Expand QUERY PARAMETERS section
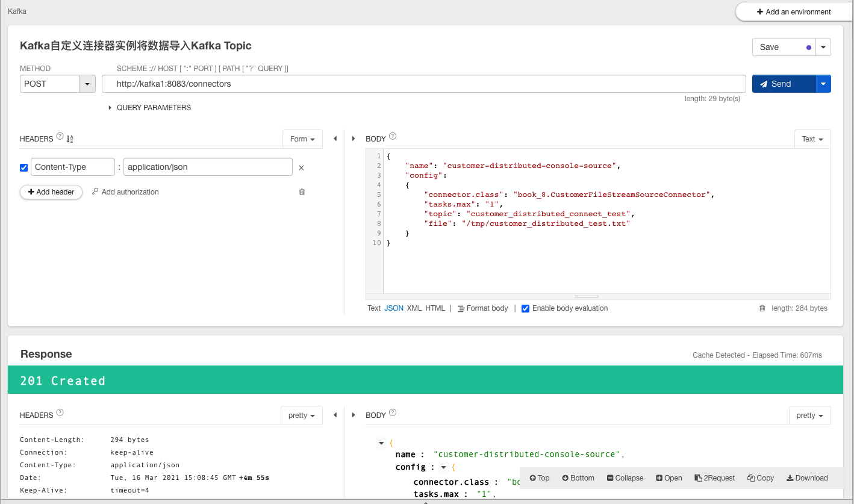 coord(149,108)
